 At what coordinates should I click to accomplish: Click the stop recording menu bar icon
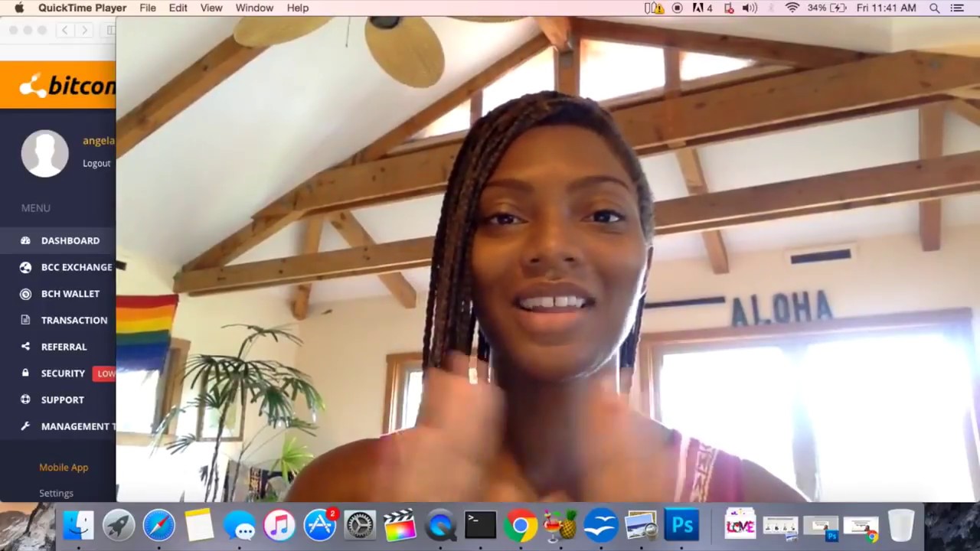(678, 8)
